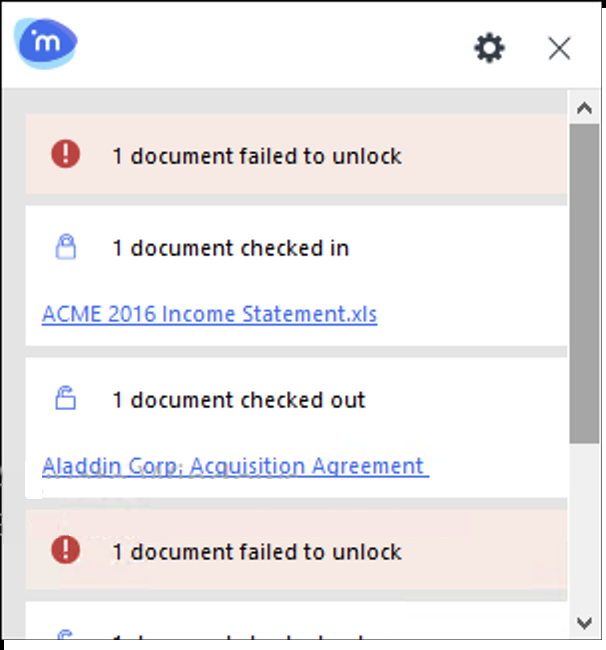The image size is (606, 650).
Task: Click the red error icon in the second failed-unlock alert
Action: point(65,551)
